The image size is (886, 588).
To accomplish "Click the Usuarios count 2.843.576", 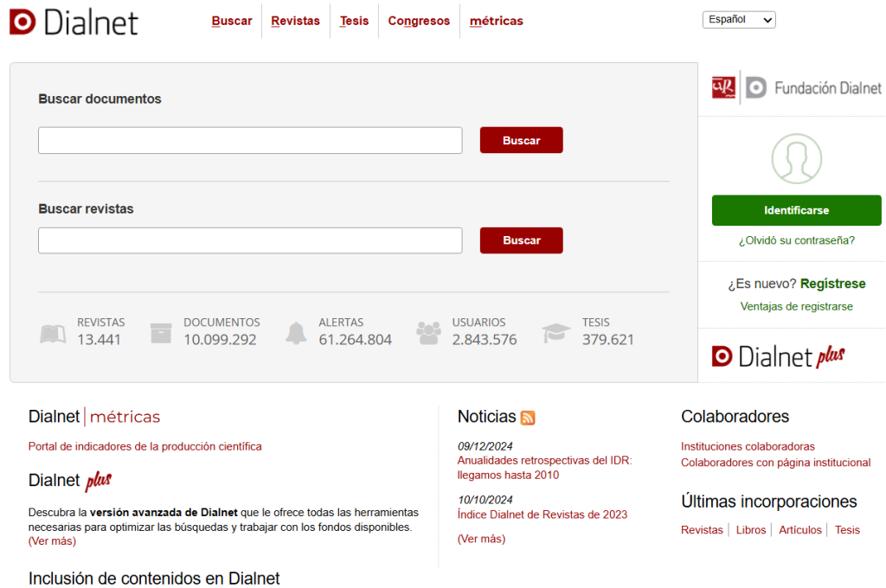I will pyautogui.click(x=485, y=340).
